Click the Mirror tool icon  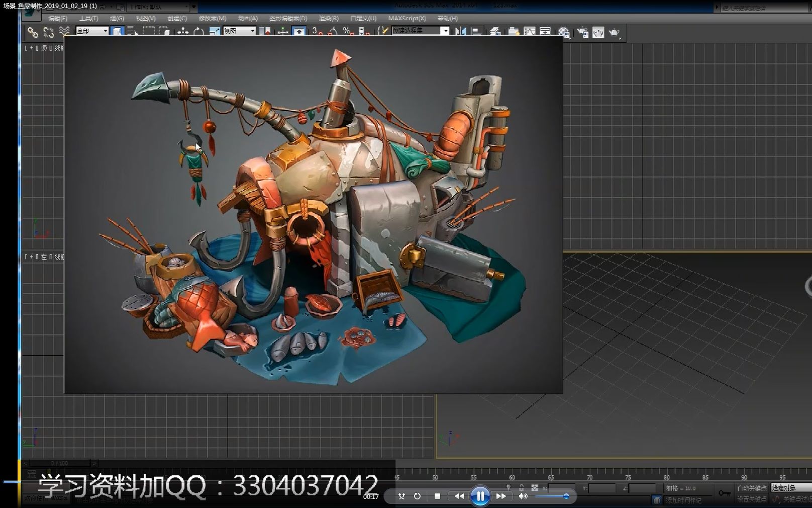[x=460, y=32]
